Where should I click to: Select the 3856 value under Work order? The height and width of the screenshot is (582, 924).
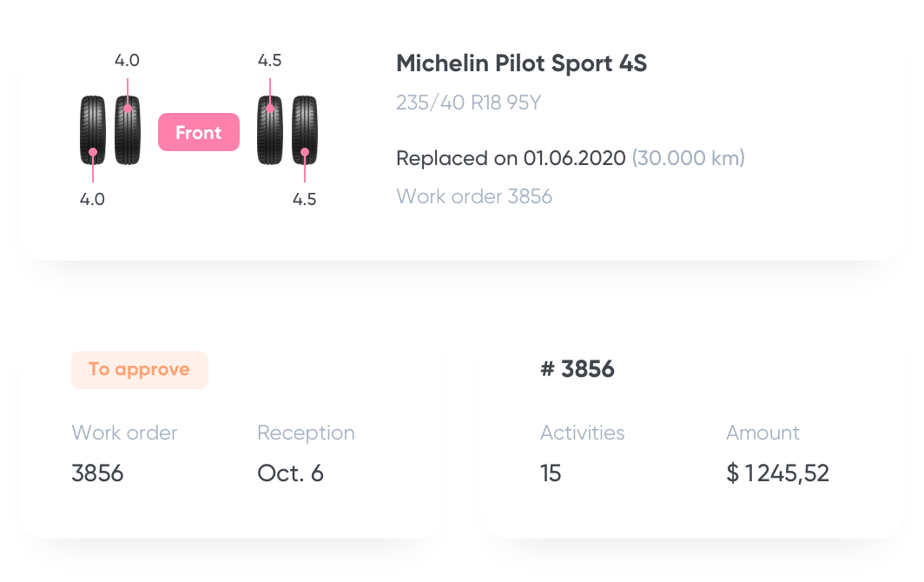tap(97, 473)
